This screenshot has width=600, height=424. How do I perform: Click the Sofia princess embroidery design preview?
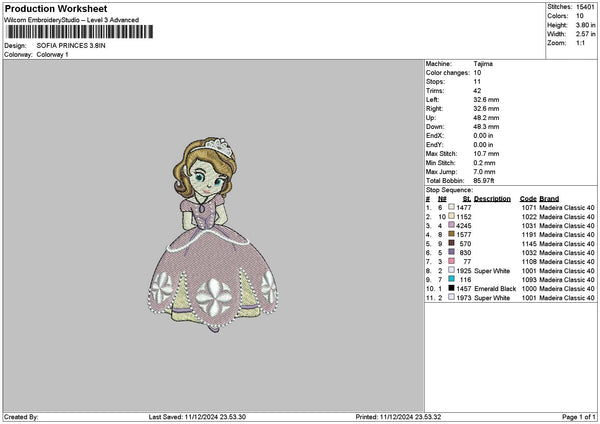click(x=213, y=235)
